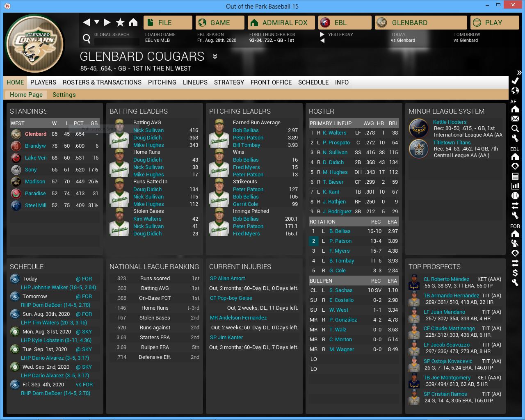The width and height of the screenshot is (525, 420).
Task: Switch to the FRONT OFFICE tab
Action: (271, 82)
